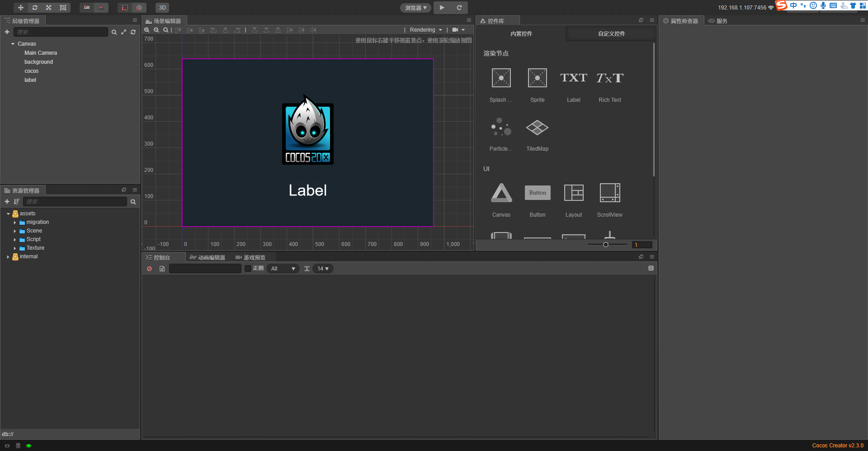Viewport: 868px width, 451px height.
Task: Focus the assets search field
Action: tap(75, 202)
